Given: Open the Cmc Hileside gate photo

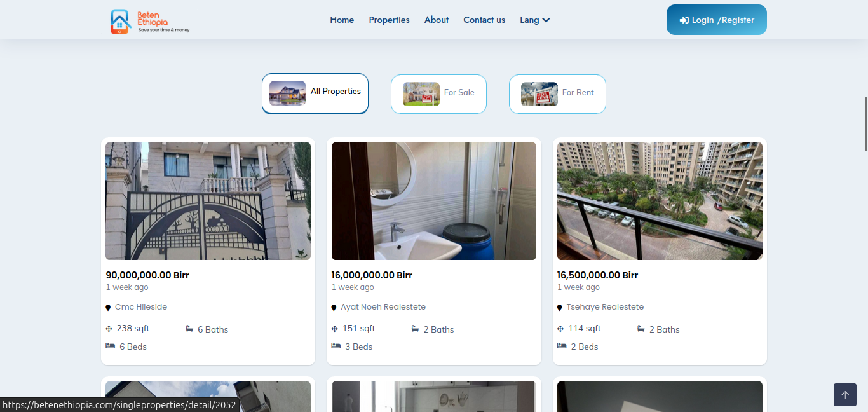Looking at the screenshot, I should [x=208, y=201].
